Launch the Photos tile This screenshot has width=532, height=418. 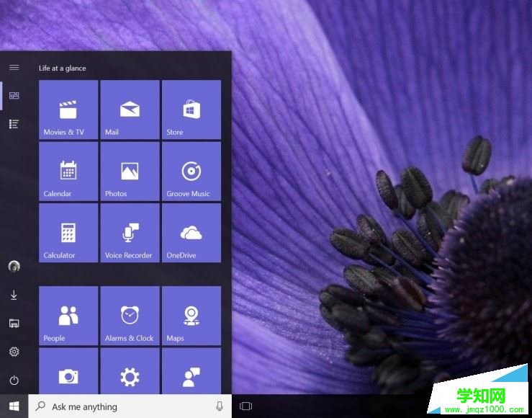coord(130,172)
